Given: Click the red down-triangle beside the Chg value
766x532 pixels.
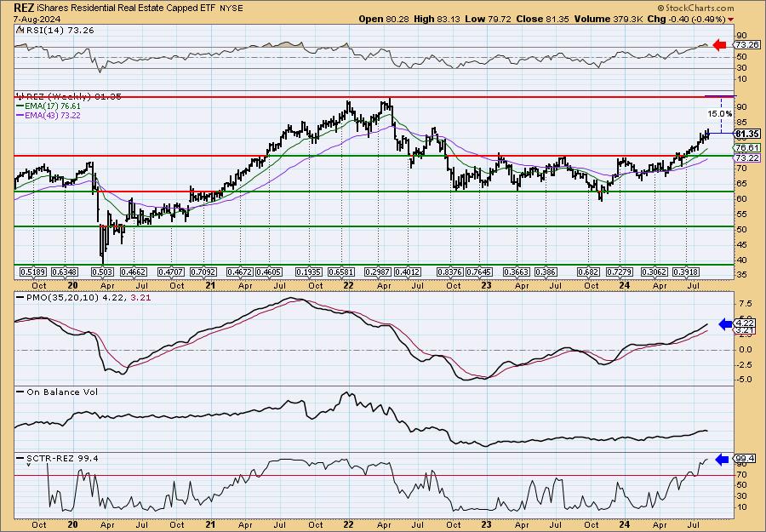Looking at the screenshot, I should [x=731, y=20].
